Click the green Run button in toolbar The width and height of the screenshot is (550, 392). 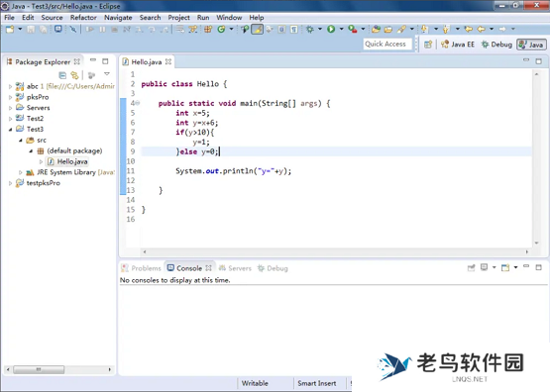click(x=331, y=29)
